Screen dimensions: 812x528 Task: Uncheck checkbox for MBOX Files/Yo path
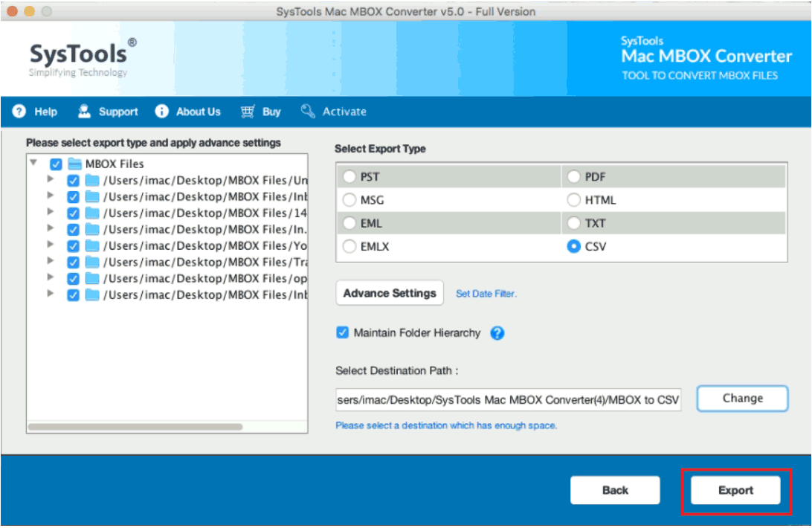tap(73, 246)
